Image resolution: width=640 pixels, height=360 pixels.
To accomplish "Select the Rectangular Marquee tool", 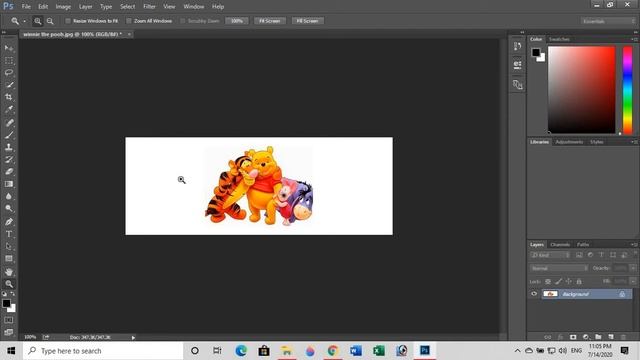I will 9,60.
